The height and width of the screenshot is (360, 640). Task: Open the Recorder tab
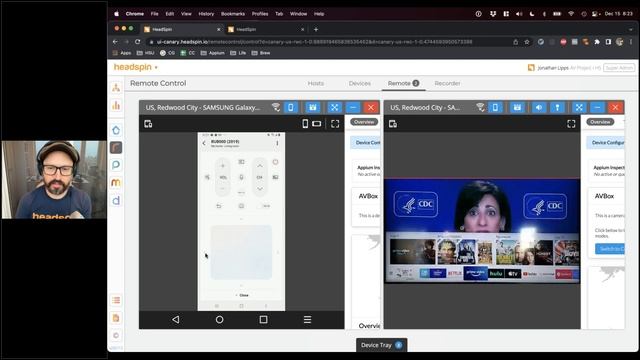click(447, 83)
